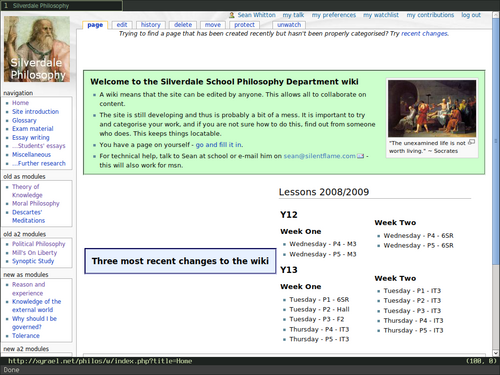Click the user icon beside Sean Whitton
500x375 pixels.
coord(232,15)
